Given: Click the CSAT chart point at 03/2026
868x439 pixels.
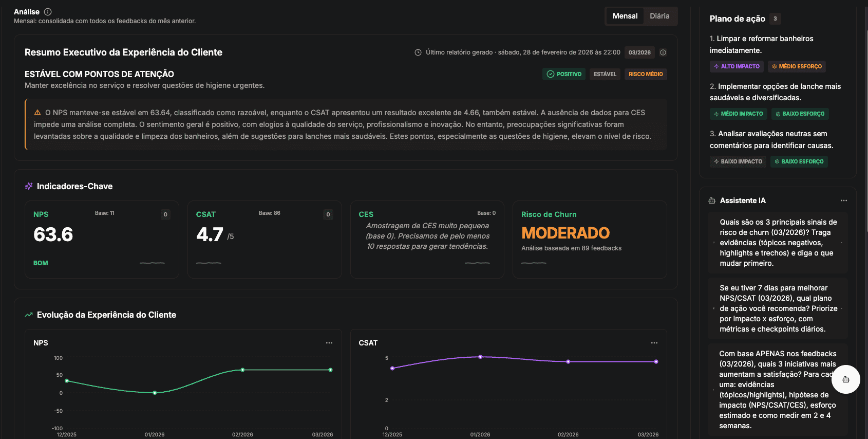Looking at the screenshot, I should click(x=656, y=362).
